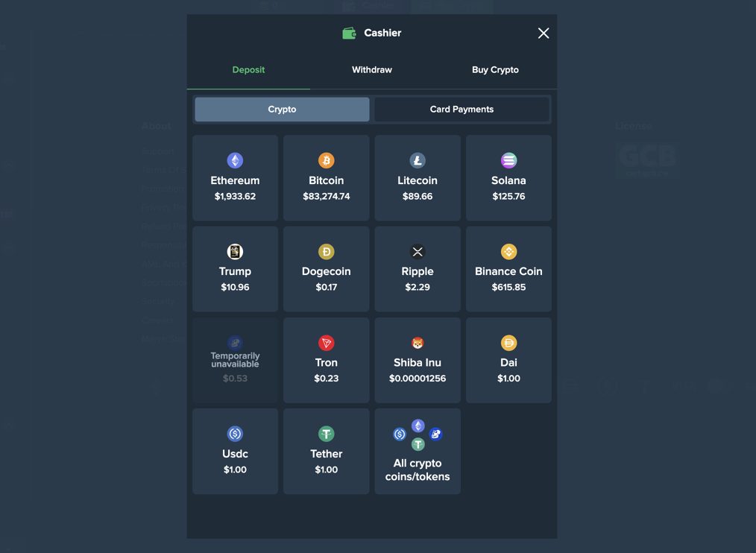This screenshot has width=756, height=553.
Task: Click the Litecoin price $89.66
Action: coord(418,196)
